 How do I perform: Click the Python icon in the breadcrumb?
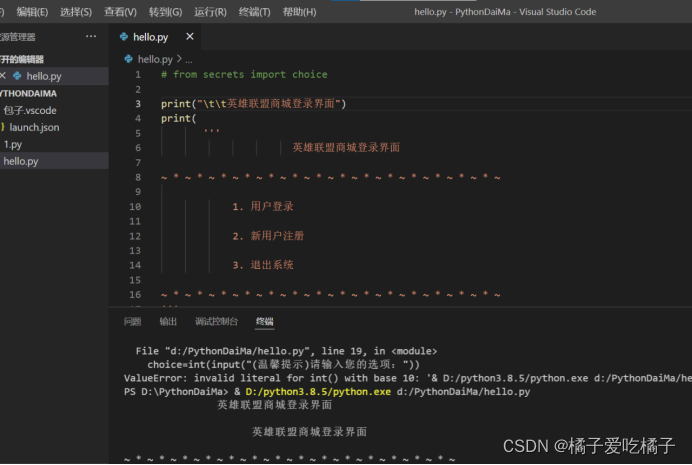tap(128, 59)
